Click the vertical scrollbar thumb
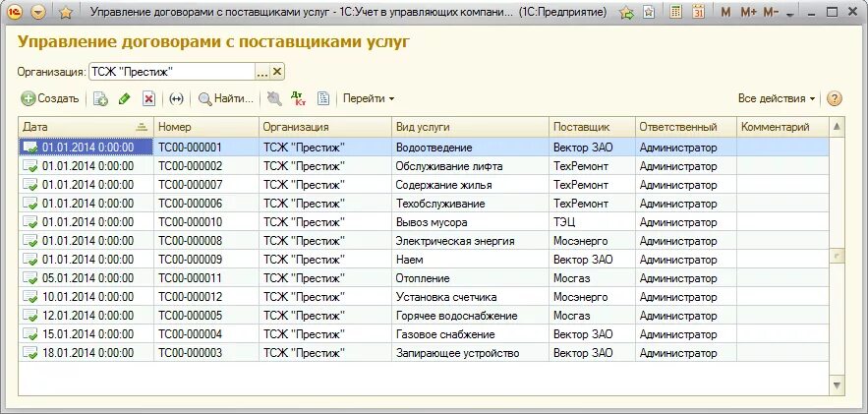The height and width of the screenshot is (414, 868). 837,256
